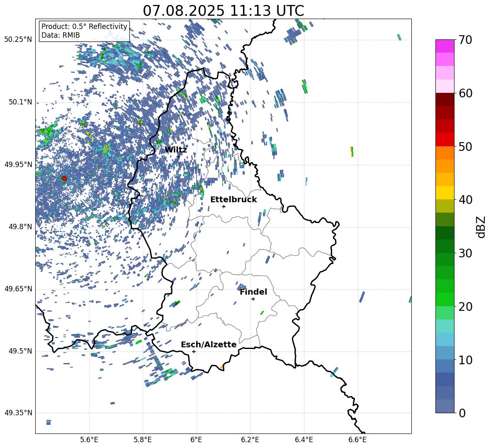This screenshot has width=491, height=448.
Task: Click the Wiltz station cross marker
Action: click(178, 157)
